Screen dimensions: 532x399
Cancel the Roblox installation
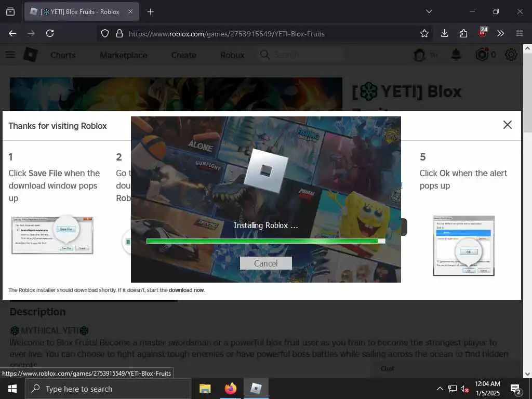click(265, 263)
